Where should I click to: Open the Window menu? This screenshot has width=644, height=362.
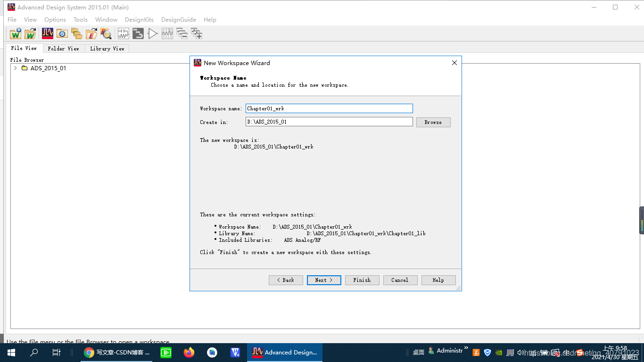(x=107, y=19)
